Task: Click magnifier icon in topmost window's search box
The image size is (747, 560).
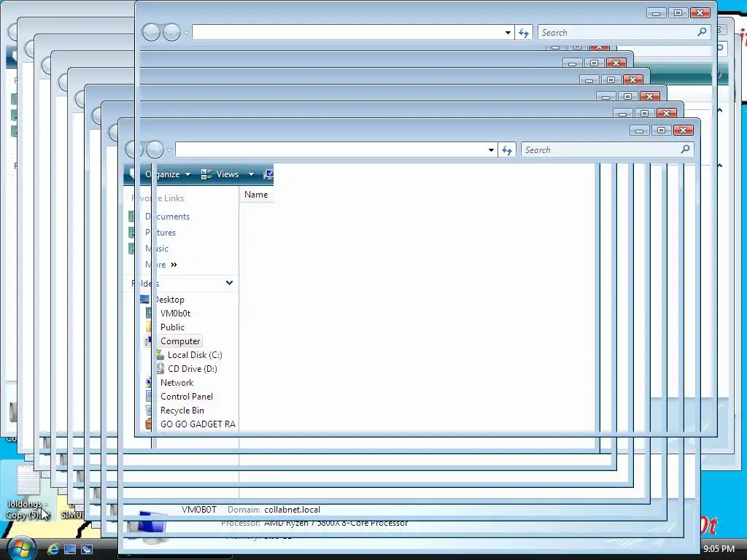Action: [x=702, y=32]
